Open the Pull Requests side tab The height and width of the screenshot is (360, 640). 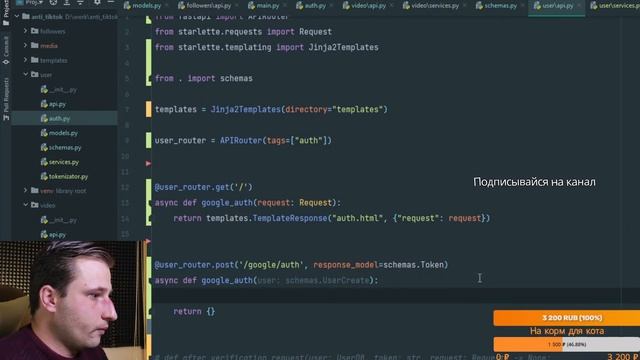pyautogui.click(x=5, y=99)
